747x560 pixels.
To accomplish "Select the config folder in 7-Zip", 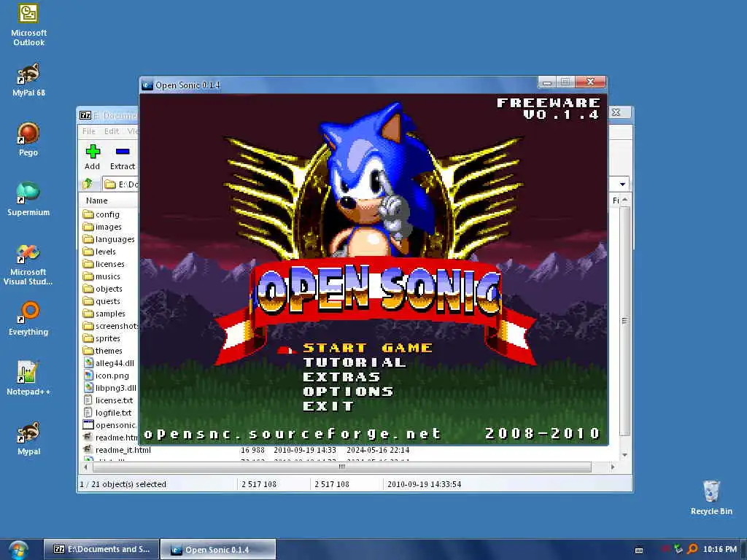I will [x=101, y=214].
